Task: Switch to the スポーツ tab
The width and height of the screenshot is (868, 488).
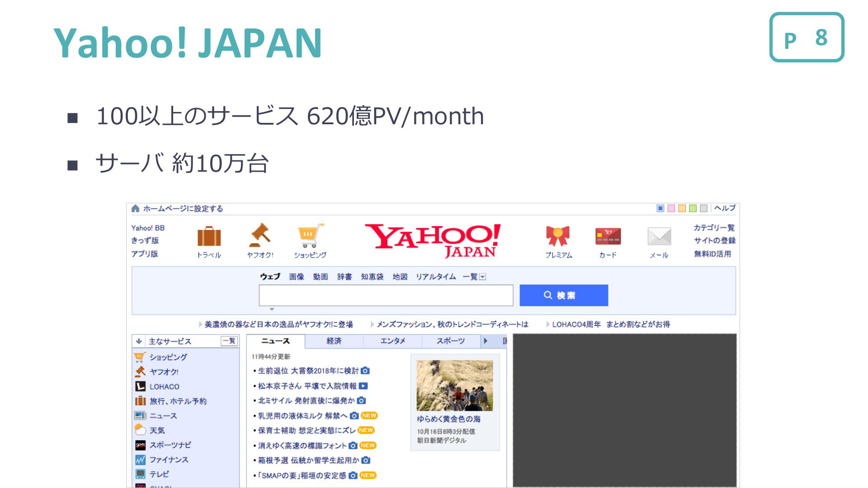Action: (451, 341)
